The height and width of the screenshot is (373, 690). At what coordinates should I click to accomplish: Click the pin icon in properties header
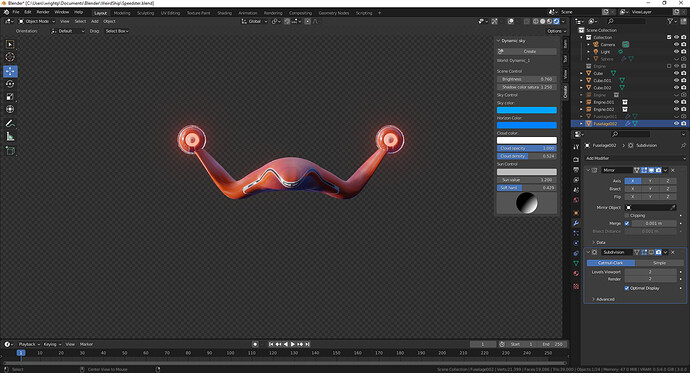683,145
